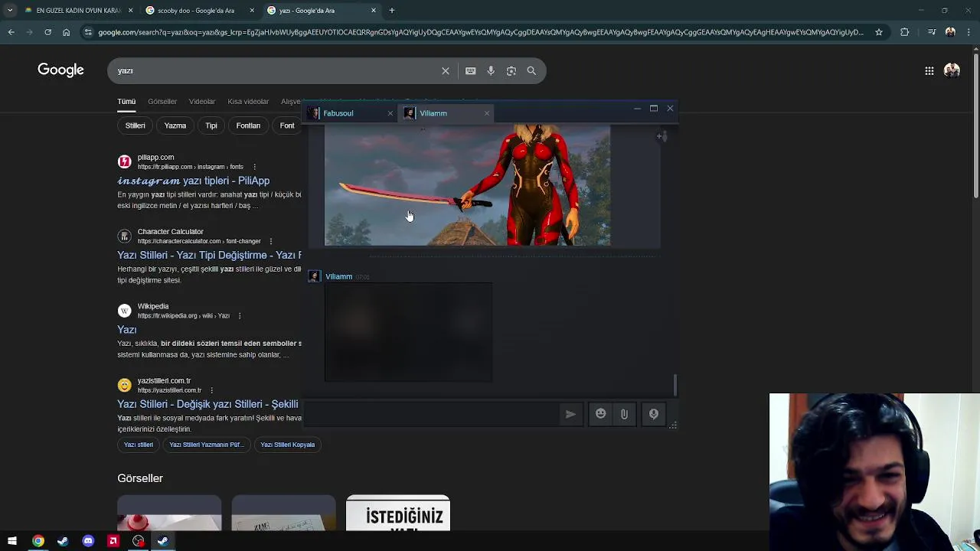Click the Steam chat scrollbar

[x=675, y=385]
